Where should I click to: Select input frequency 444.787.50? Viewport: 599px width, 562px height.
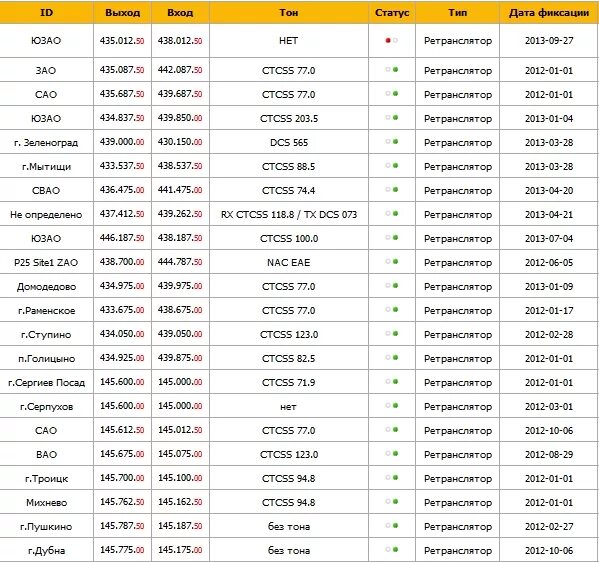coord(180,262)
